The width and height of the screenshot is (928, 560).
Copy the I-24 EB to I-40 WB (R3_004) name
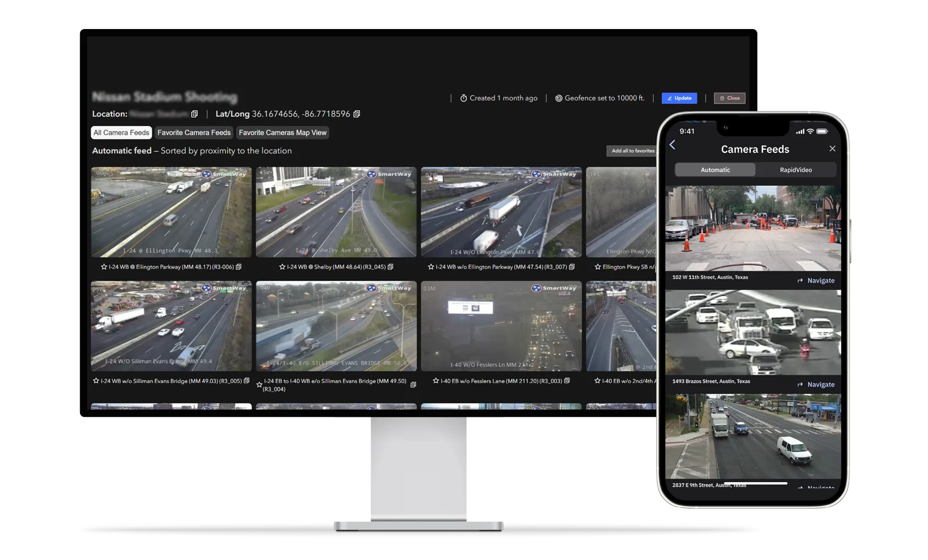[x=413, y=385]
